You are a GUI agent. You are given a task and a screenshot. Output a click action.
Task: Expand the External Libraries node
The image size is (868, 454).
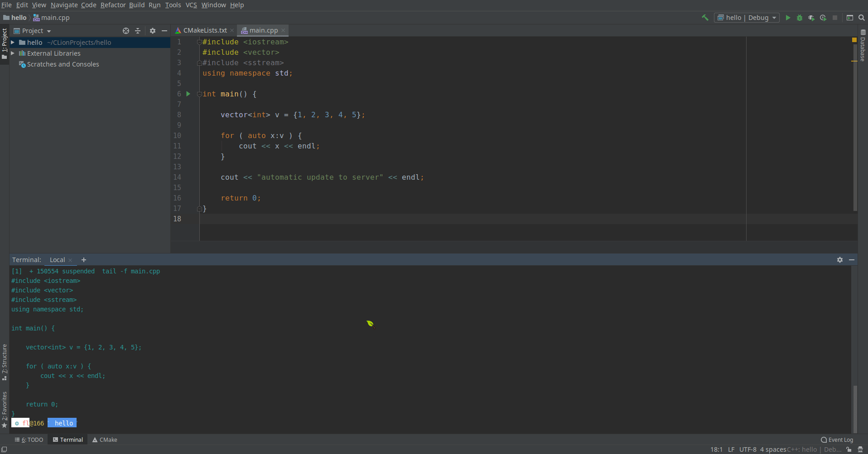pos(13,53)
